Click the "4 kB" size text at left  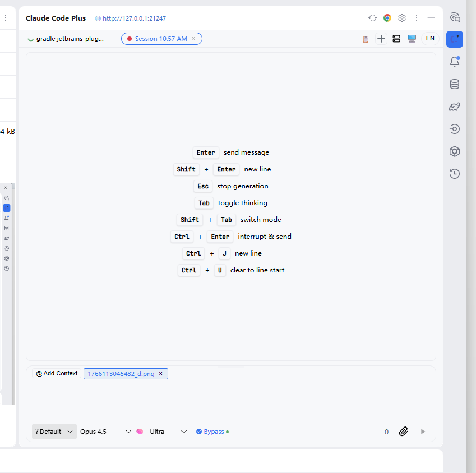tap(8, 132)
